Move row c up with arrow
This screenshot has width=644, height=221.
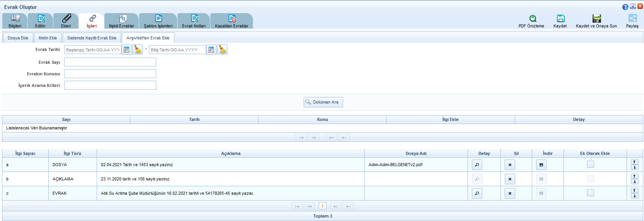634,190
